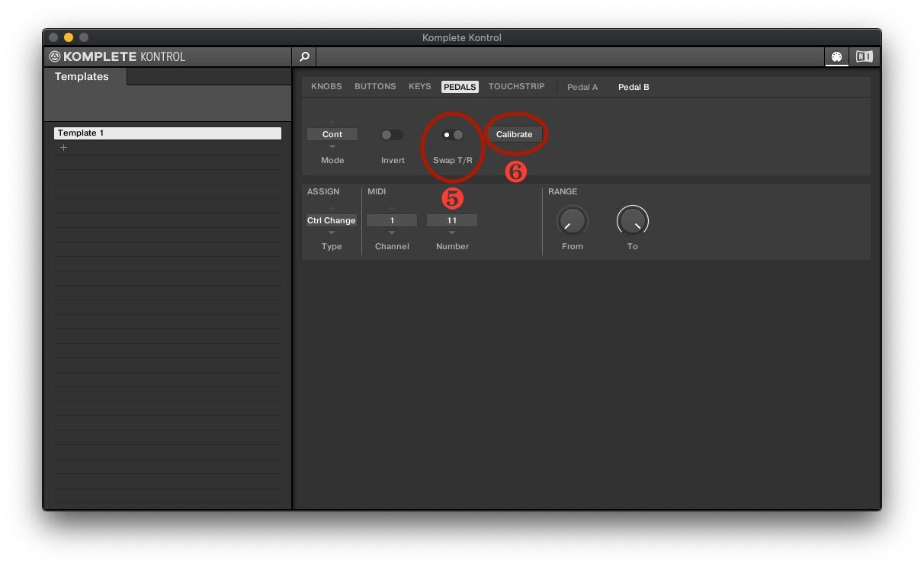This screenshot has width=924, height=567.
Task: Click the Komplete Kontrol logo
Action: click(117, 56)
